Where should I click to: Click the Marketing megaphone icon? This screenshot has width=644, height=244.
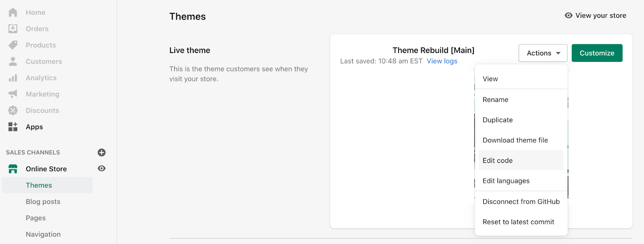[13, 94]
